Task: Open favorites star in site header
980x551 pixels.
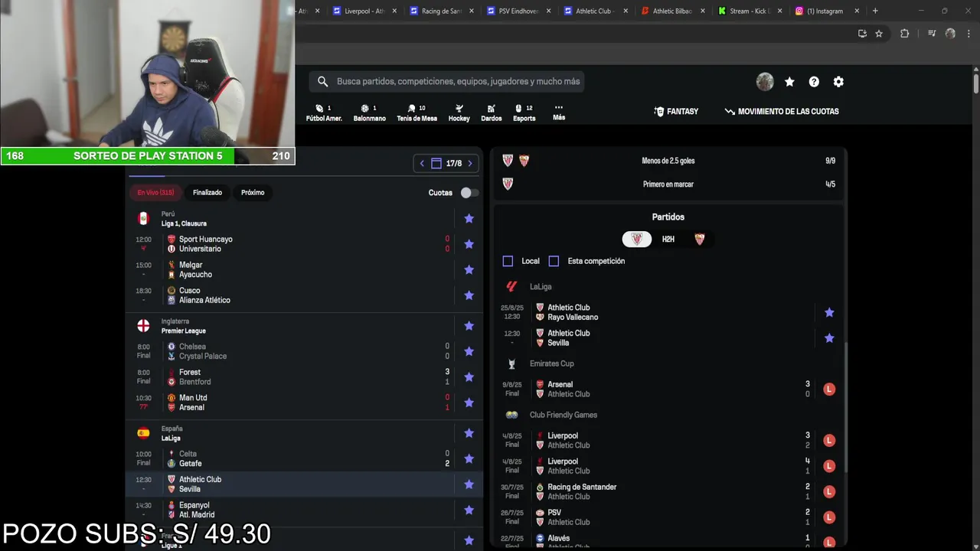Action: click(x=789, y=82)
